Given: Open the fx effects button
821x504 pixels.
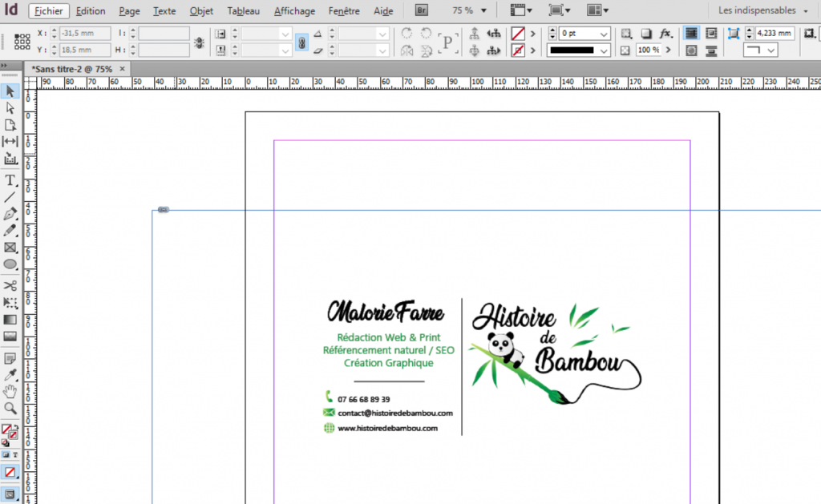Looking at the screenshot, I should [665, 34].
